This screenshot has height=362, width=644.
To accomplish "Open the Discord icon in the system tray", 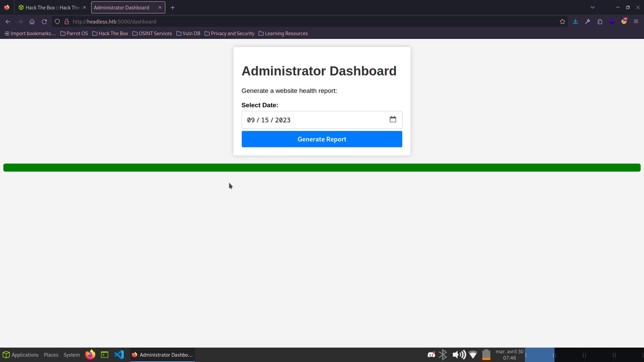I will point(431,355).
